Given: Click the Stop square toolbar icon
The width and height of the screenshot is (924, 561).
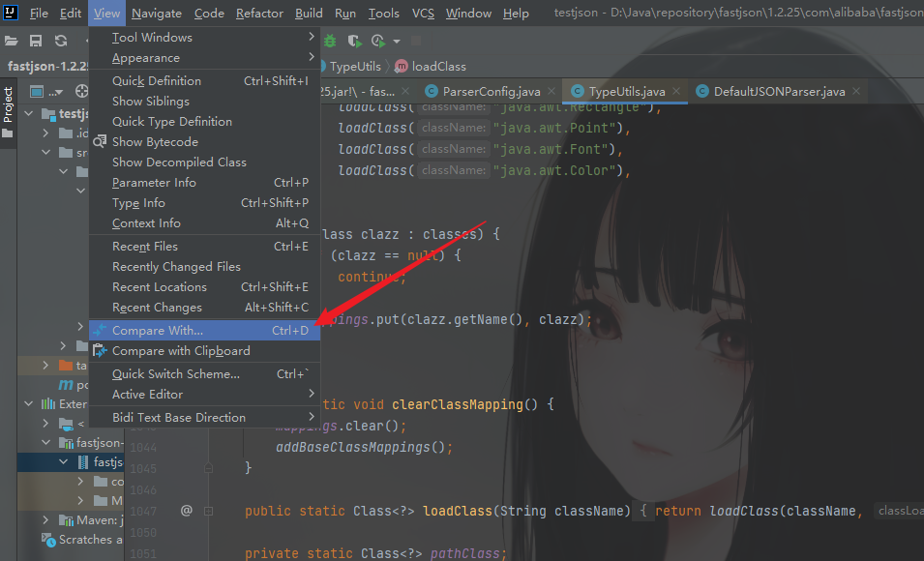Looking at the screenshot, I should (x=416, y=41).
